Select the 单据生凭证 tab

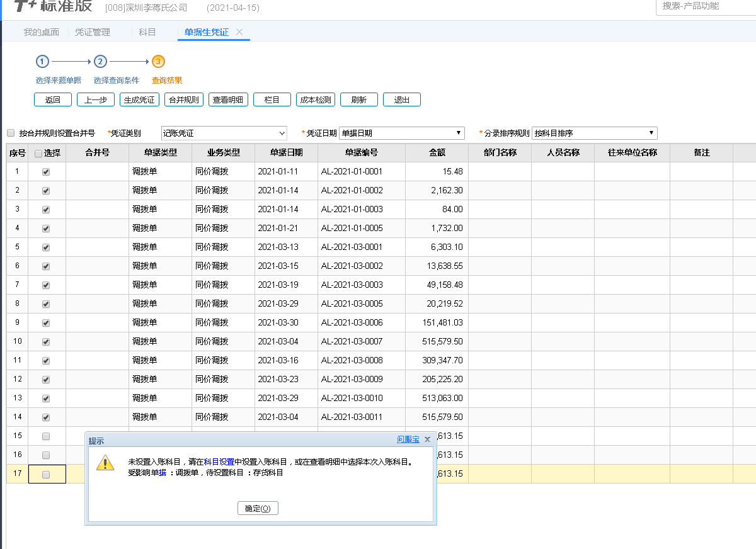click(x=207, y=32)
